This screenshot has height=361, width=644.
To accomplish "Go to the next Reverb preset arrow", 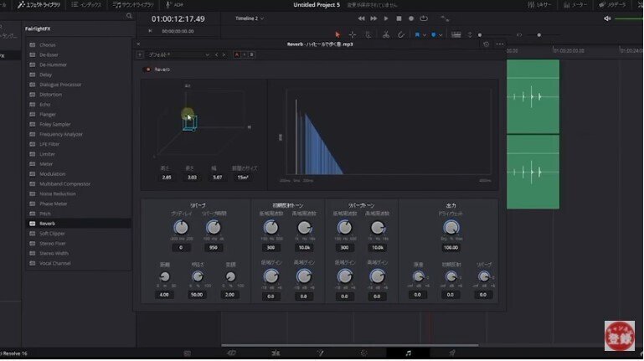I will point(224,54).
